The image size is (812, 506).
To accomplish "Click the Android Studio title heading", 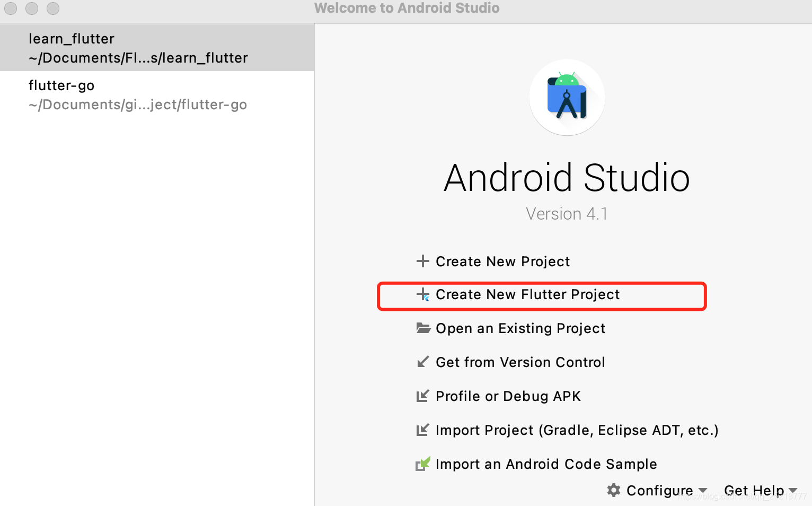I will point(567,177).
